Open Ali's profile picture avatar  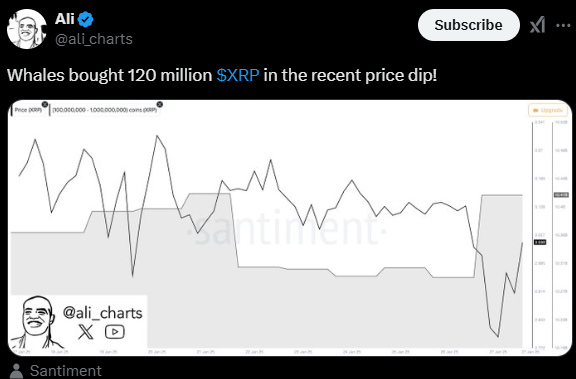[27, 29]
